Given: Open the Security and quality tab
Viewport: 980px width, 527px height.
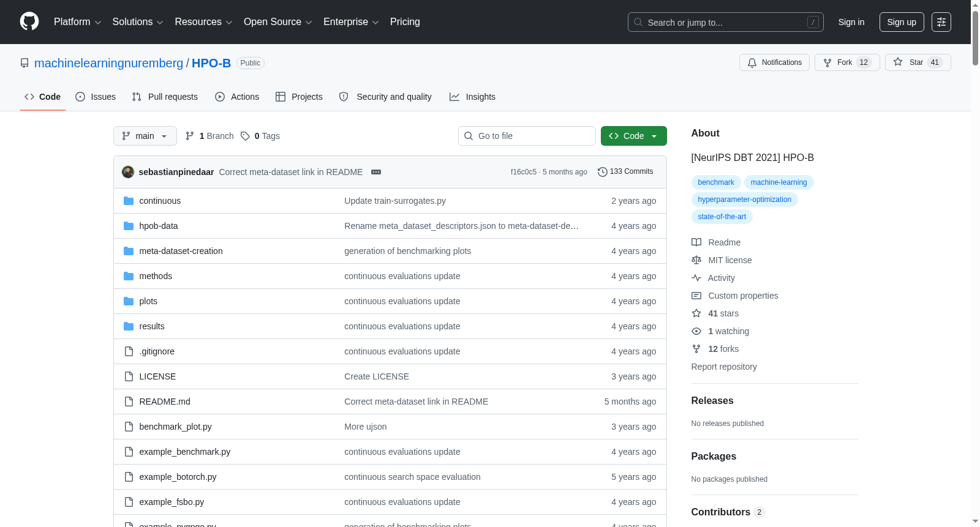Looking at the screenshot, I should point(385,97).
